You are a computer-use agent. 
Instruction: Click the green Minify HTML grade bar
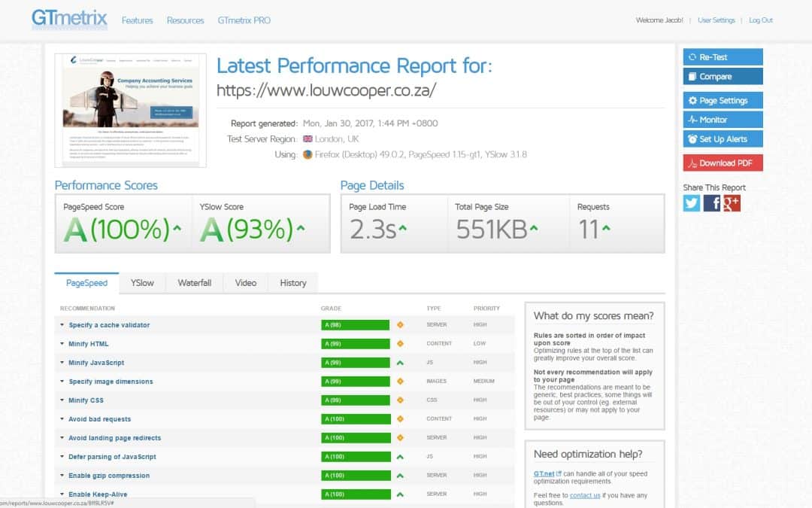pyautogui.click(x=355, y=344)
